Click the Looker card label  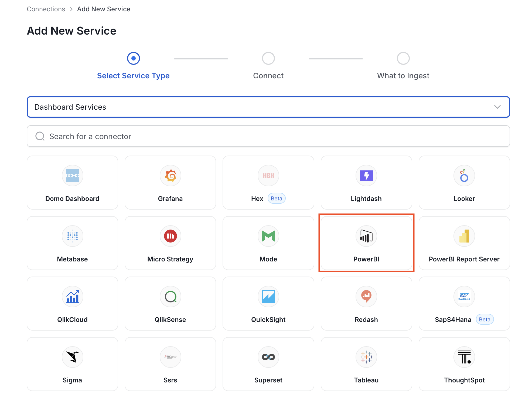pos(464,198)
